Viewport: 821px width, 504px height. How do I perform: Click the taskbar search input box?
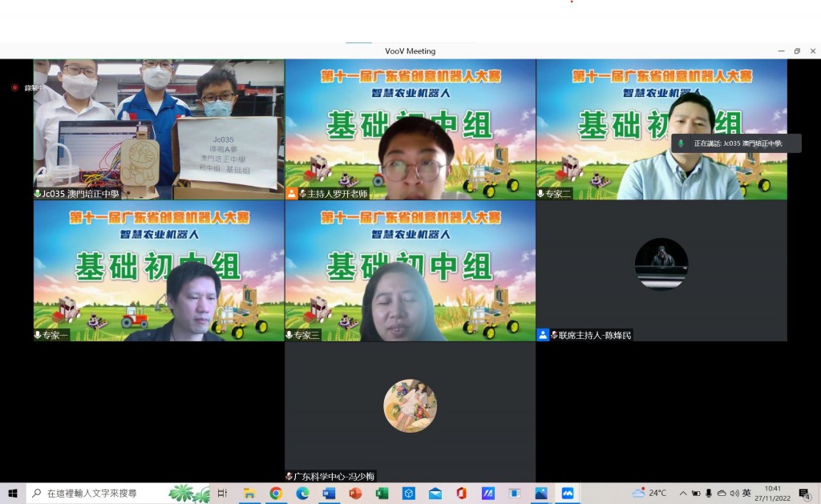point(104,494)
